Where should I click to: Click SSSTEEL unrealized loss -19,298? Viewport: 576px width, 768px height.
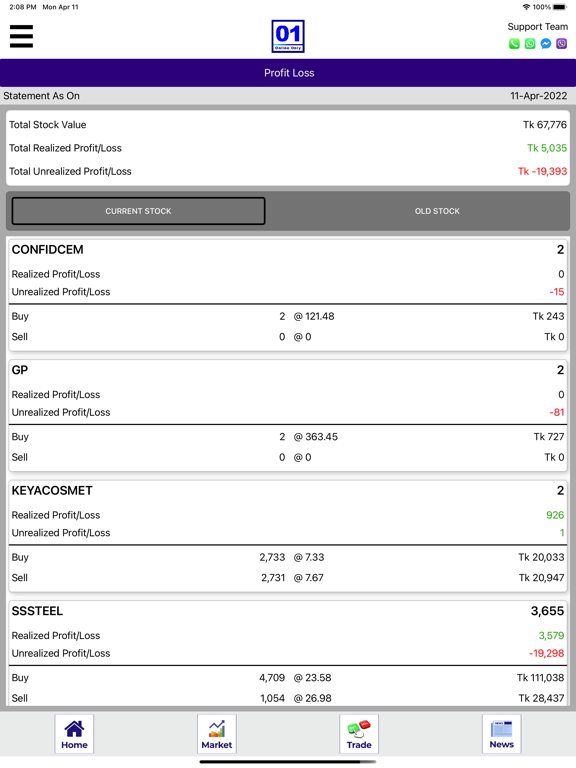(x=546, y=653)
